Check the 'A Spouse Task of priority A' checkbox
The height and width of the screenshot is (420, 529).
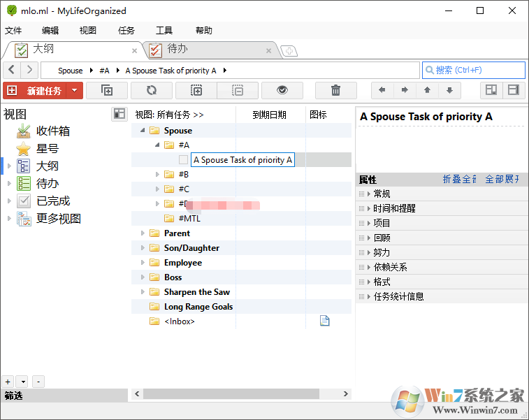tap(183, 159)
